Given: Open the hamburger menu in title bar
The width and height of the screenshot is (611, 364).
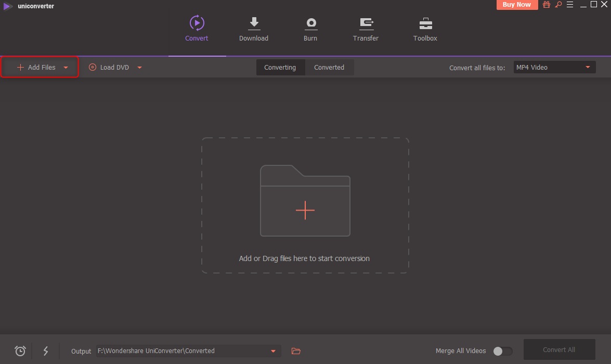Looking at the screenshot, I should [x=570, y=5].
